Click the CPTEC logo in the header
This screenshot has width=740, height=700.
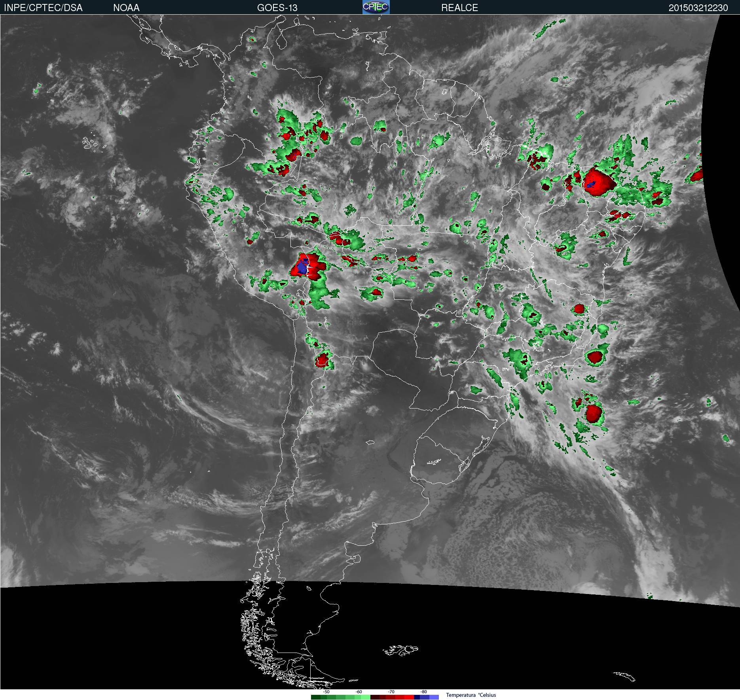pos(376,7)
